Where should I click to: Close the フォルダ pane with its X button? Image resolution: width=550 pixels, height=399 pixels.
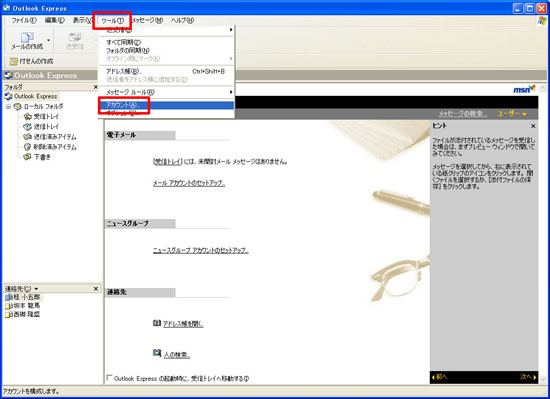pos(96,87)
